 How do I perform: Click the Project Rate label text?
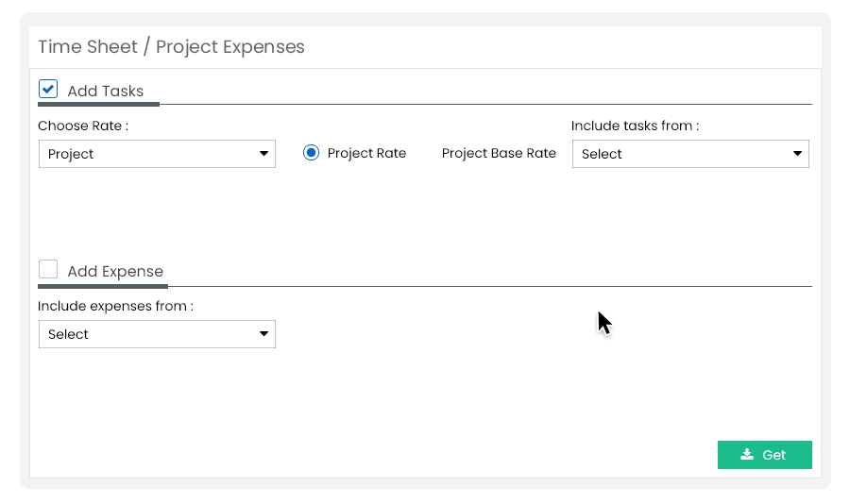click(366, 153)
